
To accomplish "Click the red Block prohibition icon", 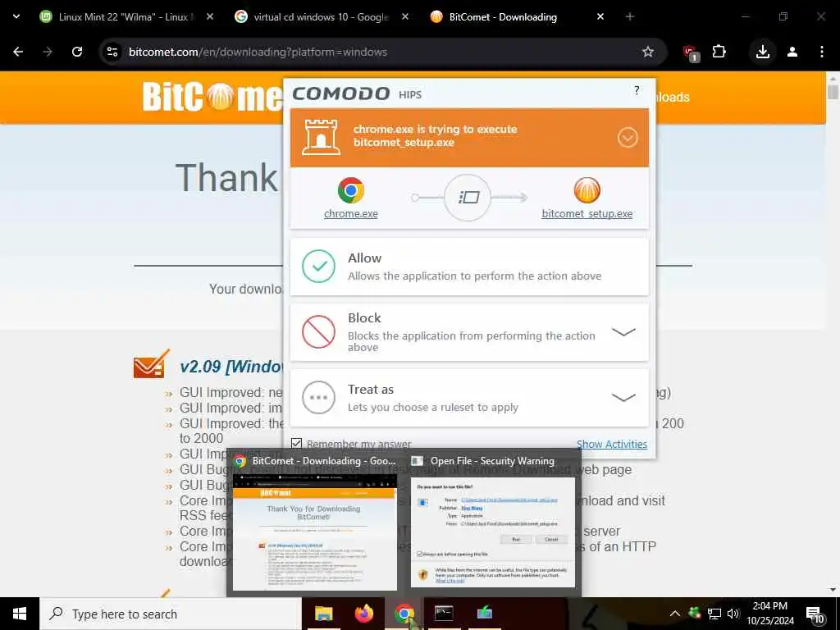I will 319,331.
